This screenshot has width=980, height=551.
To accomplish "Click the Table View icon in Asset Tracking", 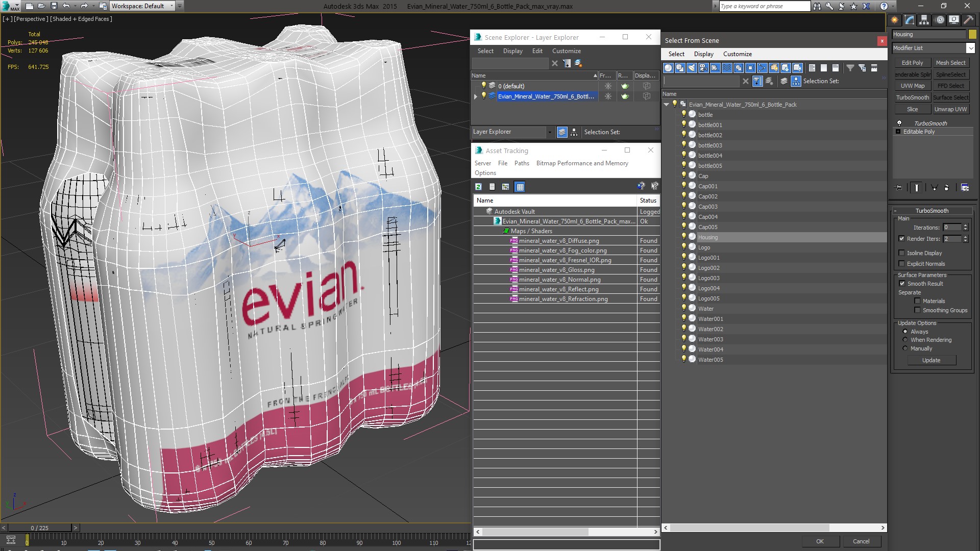I will pos(520,187).
